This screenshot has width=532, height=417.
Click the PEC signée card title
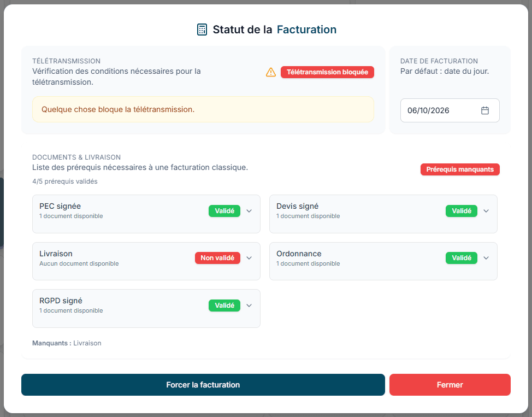coord(60,206)
